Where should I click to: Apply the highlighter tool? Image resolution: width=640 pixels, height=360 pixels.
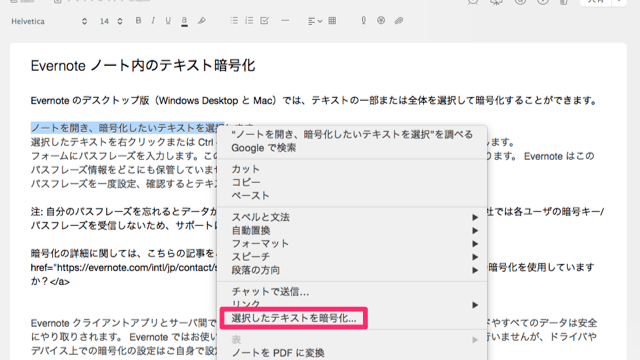pos(202,21)
